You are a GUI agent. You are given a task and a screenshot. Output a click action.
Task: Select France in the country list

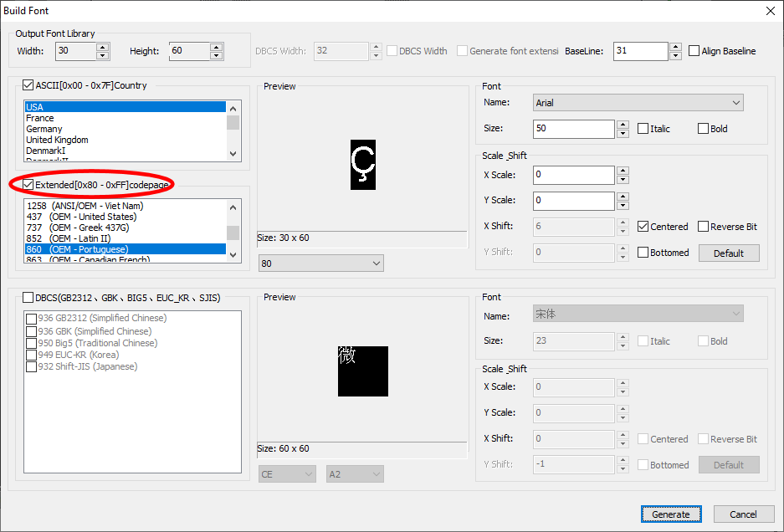(x=40, y=118)
